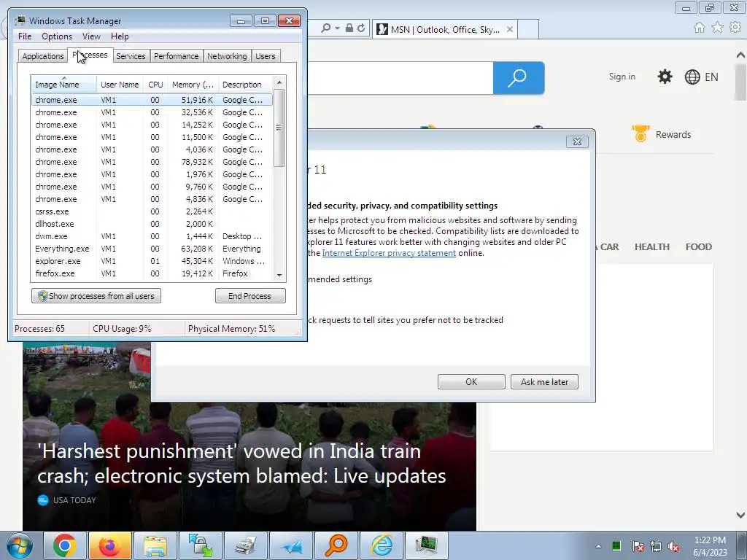Open the file explorer taskbar icon

point(155,545)
